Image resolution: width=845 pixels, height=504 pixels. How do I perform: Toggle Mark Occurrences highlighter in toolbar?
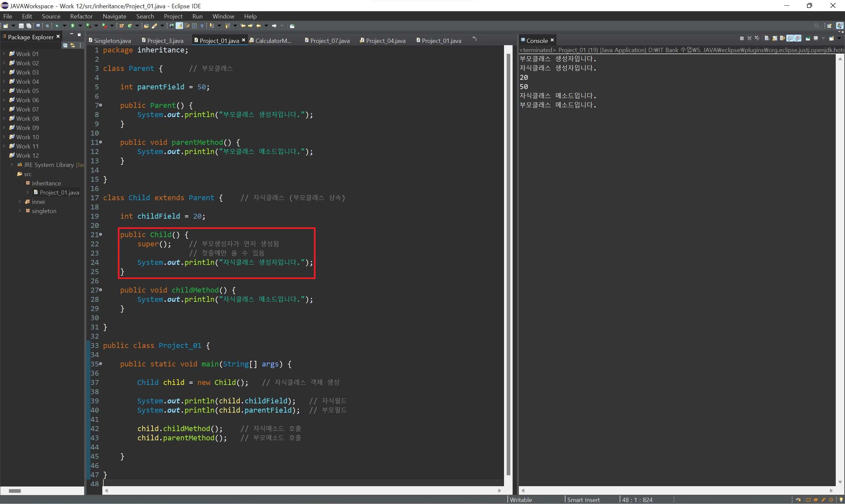click(179, 26)
